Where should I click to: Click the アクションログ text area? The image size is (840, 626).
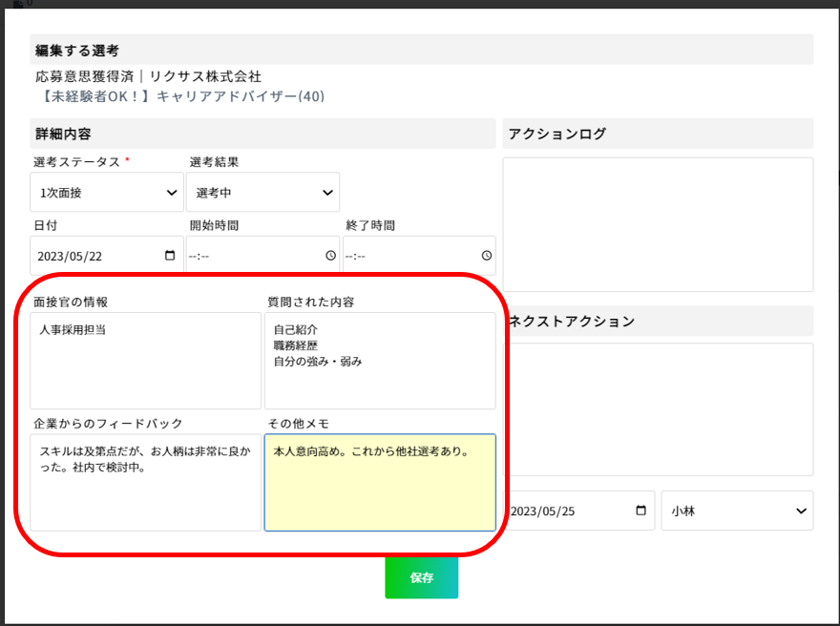[x=658, y=224]
